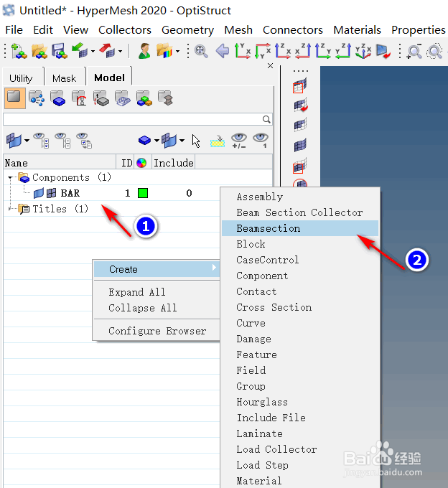Choose Cross Section from the submenu

(x=274, y=307)
